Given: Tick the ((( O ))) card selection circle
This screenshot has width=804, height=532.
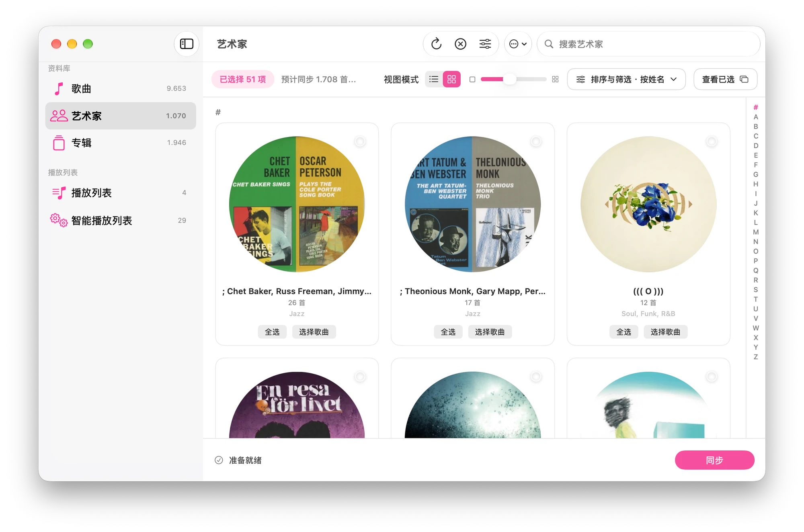Looking at the screenshot, I should 712,141.
